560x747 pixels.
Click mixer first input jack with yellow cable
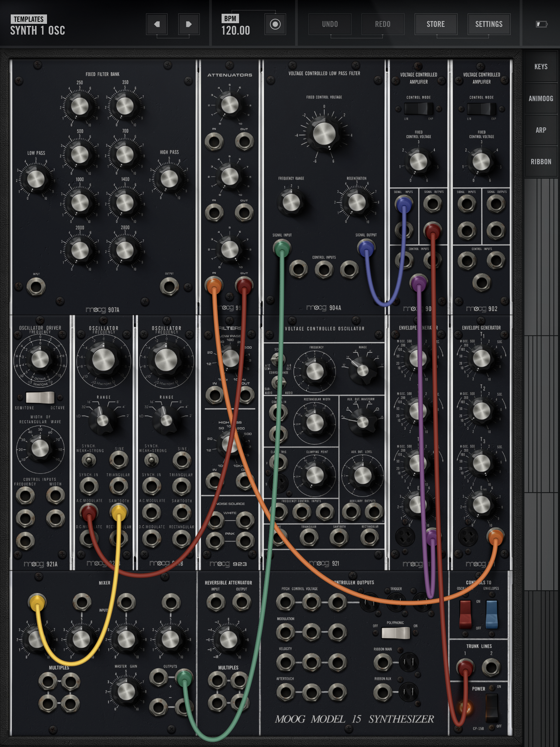(37, 603)
